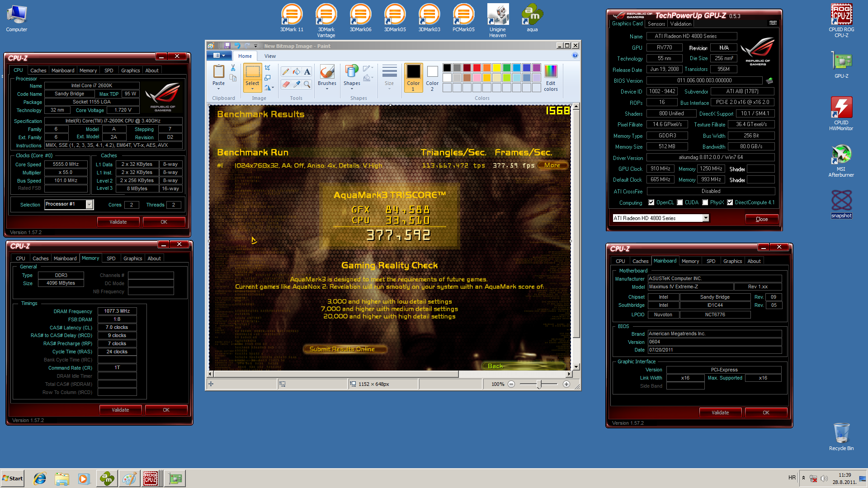Expand the Brushes dropdown in Paint
This screenshot has height=488, width=868.
point(327,89)
